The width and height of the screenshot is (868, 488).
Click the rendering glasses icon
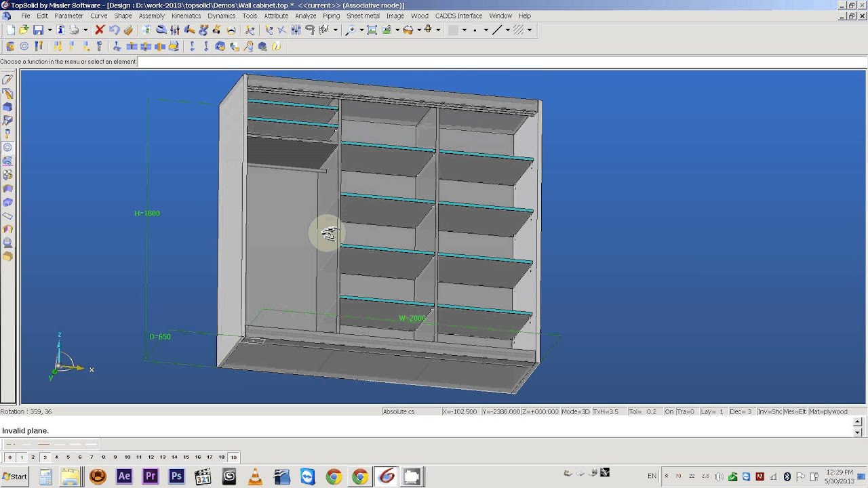click(x=408, y=30)
